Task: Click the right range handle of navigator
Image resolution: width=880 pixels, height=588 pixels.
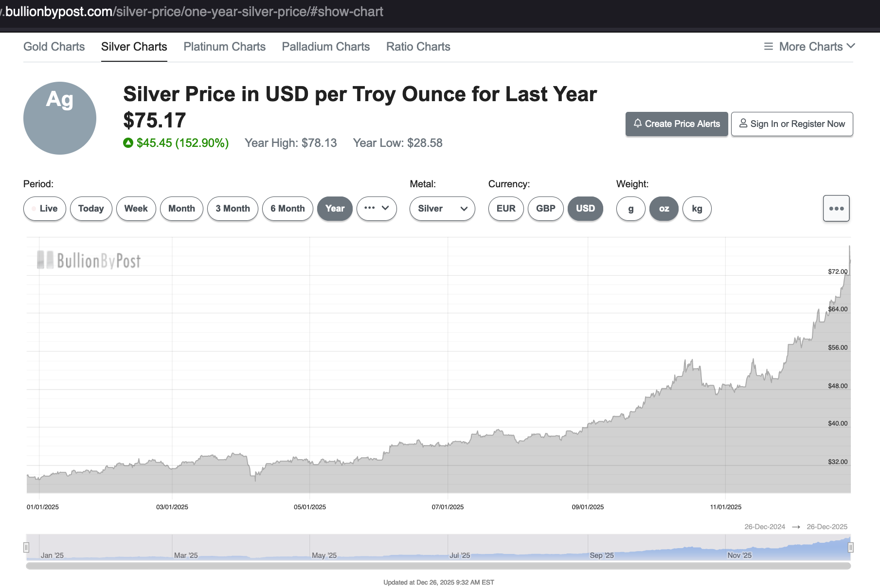Action: click(x=850, y=548)
